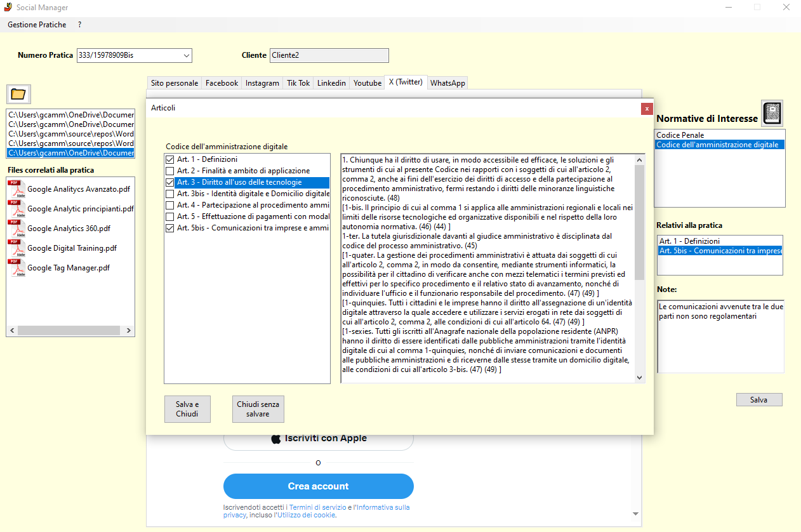
Task: Click the article text content area
Action: [x=487, y=269]
